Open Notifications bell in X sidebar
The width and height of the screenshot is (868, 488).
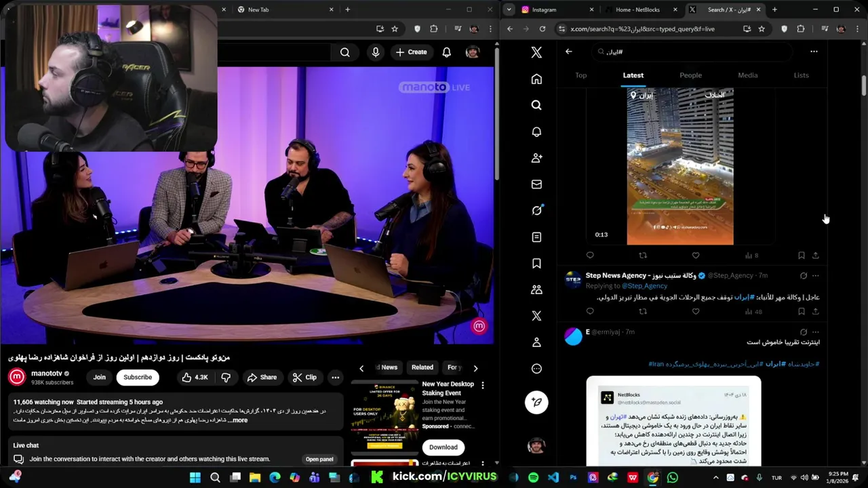536,131
